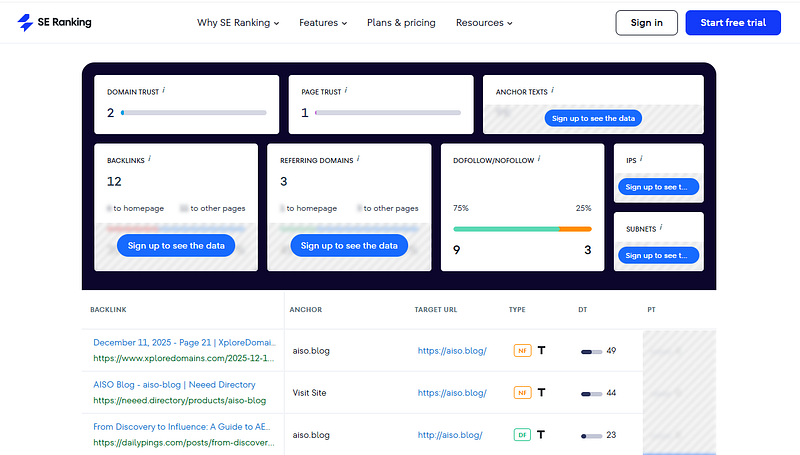Click the 75% dofollow percentage
The width and height of the screenshot is (800, 455).
pyautogui.click(x=461, y=208)
